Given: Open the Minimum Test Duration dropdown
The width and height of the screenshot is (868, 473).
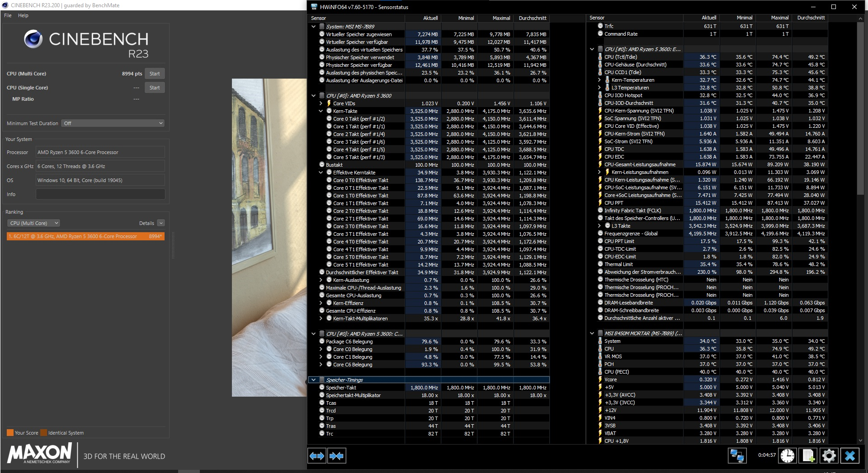Looking at the screenshot, I should (113, 123).
